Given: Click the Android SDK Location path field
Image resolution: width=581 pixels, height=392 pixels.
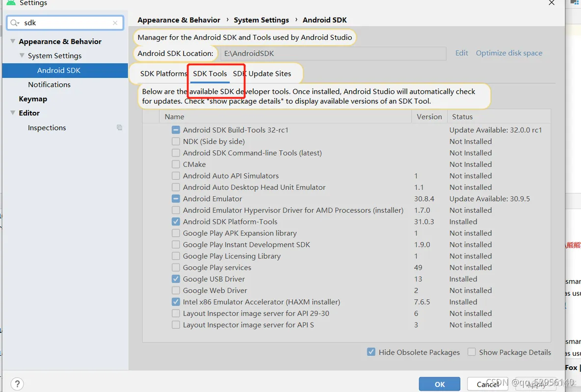Looking at the screenshot, I should pos(333,53).
